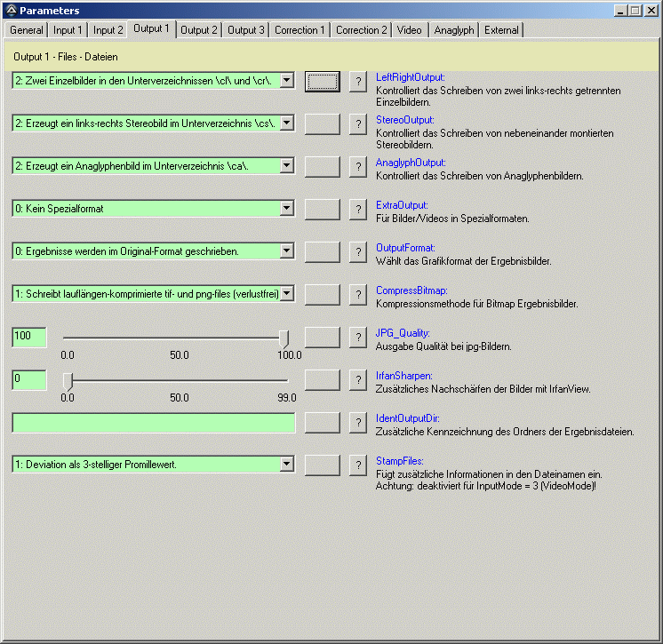The width and height of the screenshot is (663, 644).
Task: Click the IdentOutputDir text input field
Action: (153, 422)
